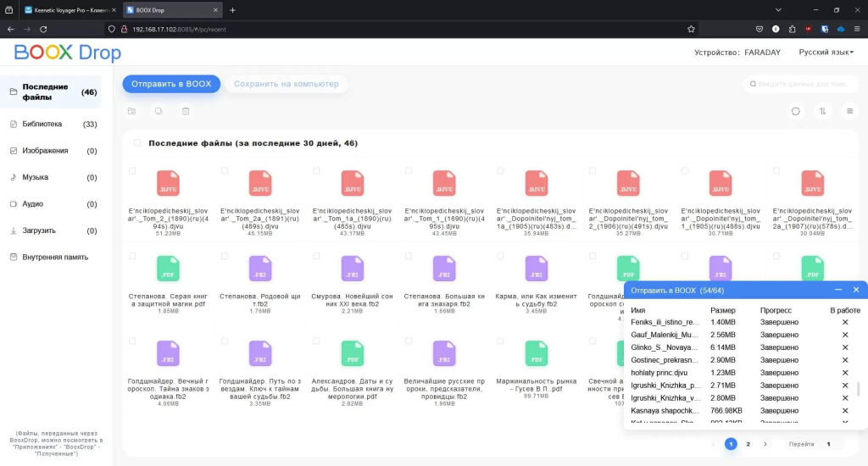Viewport: 868px width, 466px height.
Task: Open Изображения section in sidebar
Action: pos(51,151)
